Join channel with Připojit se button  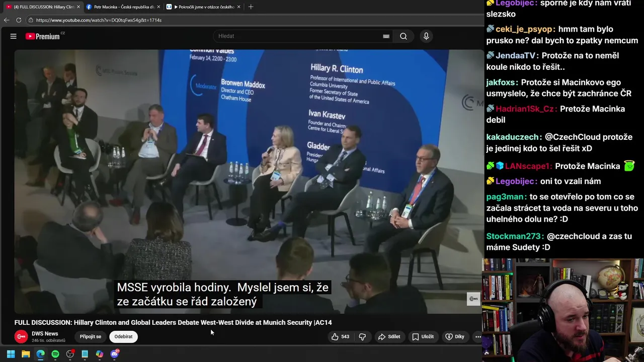coord(91,337)
